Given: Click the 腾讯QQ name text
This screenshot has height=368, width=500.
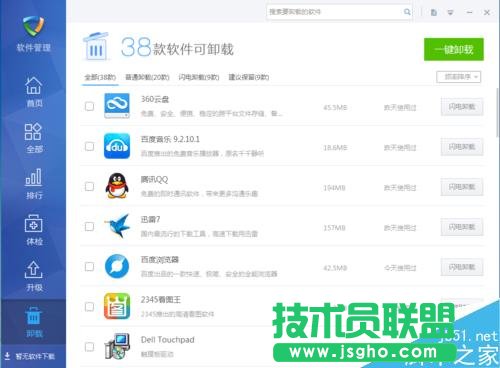Looking at the screenshot, I should [154, 179].
